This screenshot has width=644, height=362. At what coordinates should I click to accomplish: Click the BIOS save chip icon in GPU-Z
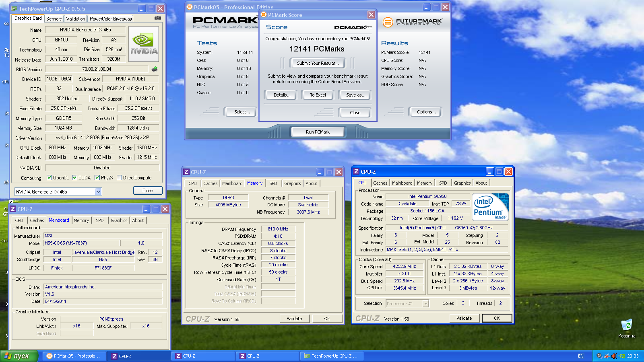[155, 69]
